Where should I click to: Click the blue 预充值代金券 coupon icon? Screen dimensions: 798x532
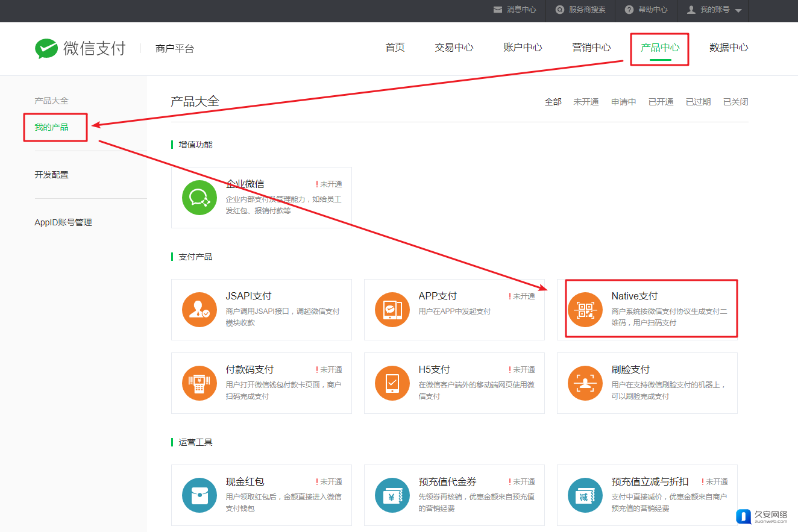(x=392, y=495)
